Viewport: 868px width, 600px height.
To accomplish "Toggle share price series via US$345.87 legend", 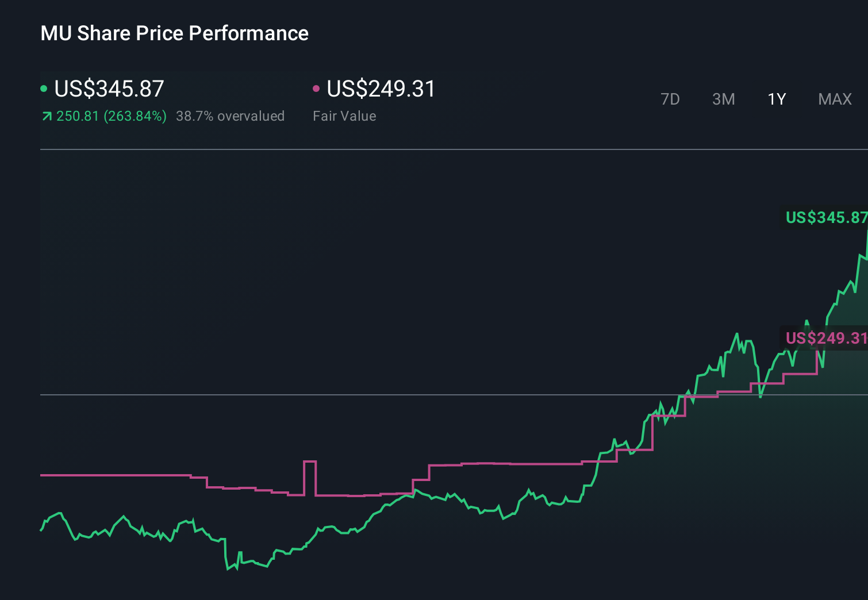I will pyautogui.click(x=108, y=88).
